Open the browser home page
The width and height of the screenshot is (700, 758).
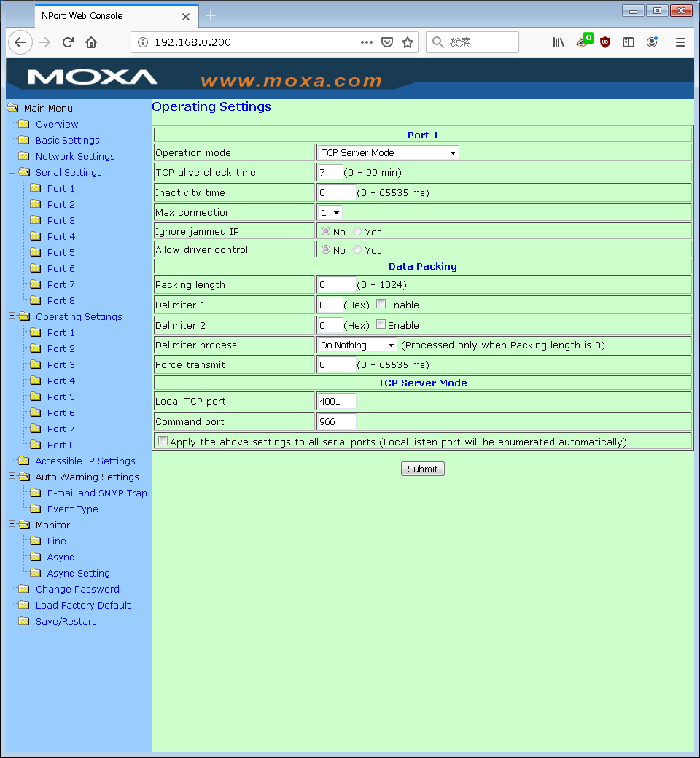click(91, 42)
